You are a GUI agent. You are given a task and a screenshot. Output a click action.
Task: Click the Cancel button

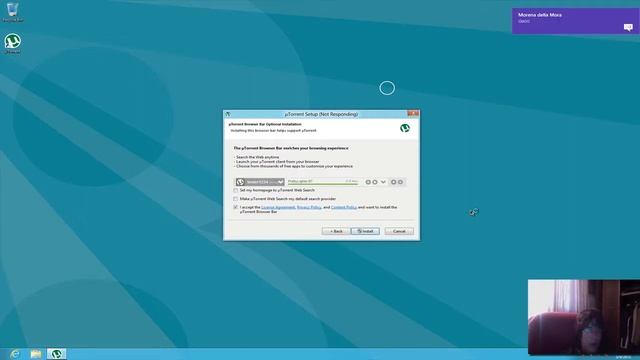click(x=399, y=231)
